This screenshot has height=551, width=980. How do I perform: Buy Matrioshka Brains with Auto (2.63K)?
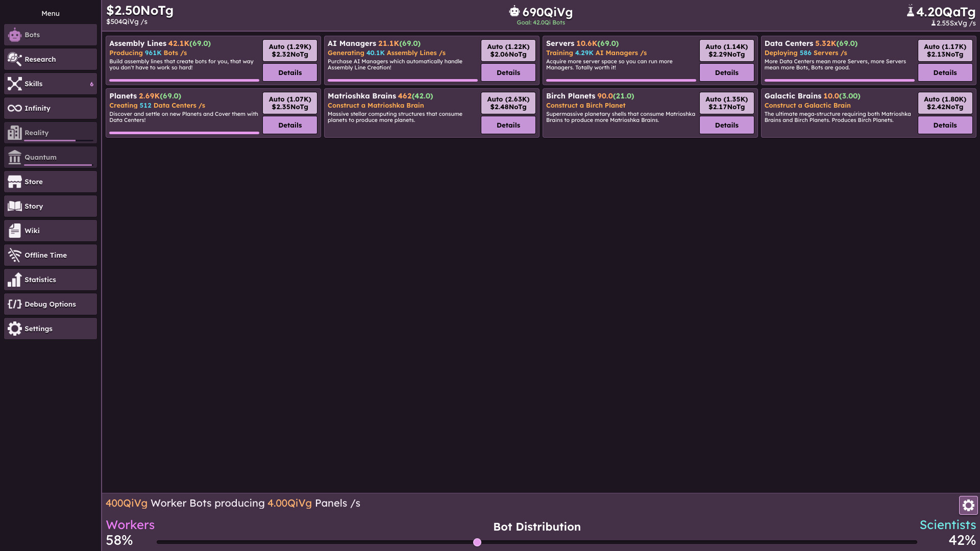click(x=508, y=103)
